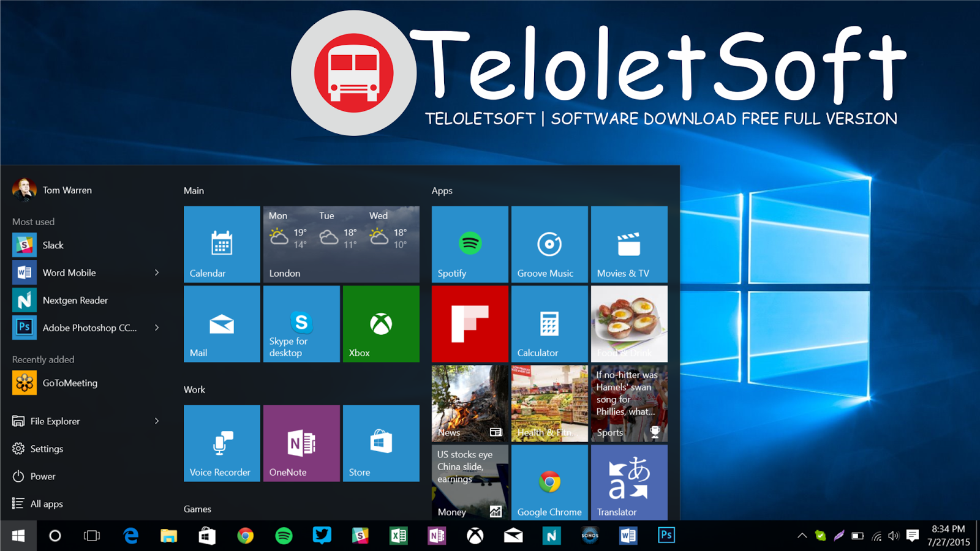The width and height of the screenshot is (980, 551).
Task: Open Task View on taskbar
Action: pyautogui.click(x=92, y=536)
